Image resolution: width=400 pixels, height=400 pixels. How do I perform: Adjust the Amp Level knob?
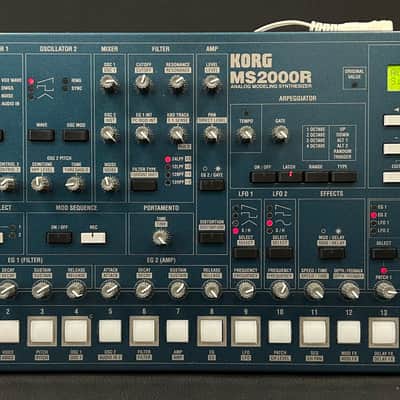[212, 82]
